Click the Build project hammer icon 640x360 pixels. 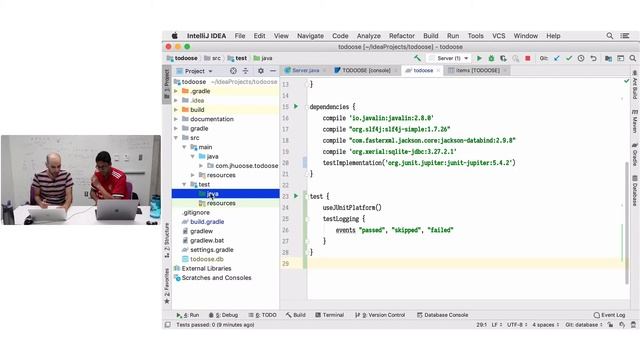tap(417, 58)
